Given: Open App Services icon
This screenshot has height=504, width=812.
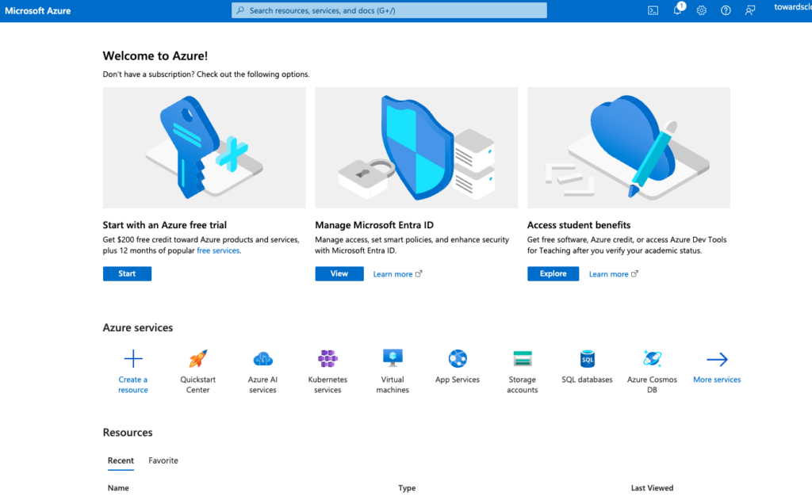Looking at the screenshot, I should pos(458,358).
